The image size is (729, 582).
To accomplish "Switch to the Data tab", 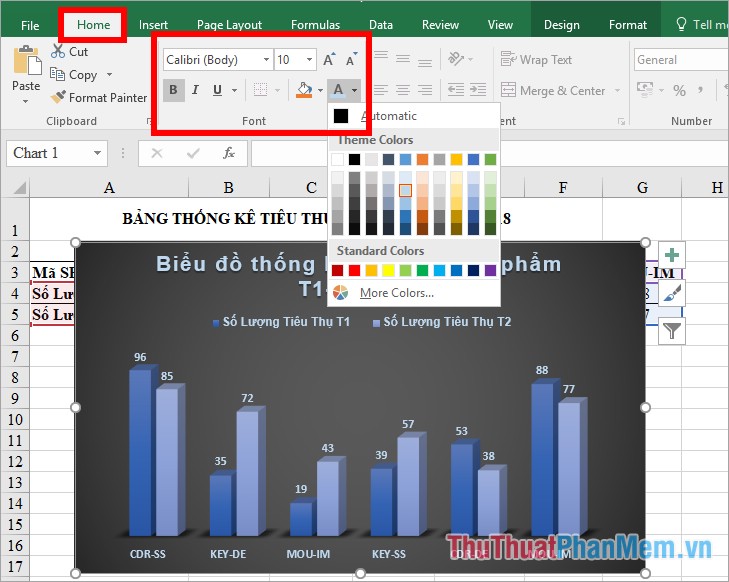I will tap(381, 25).
